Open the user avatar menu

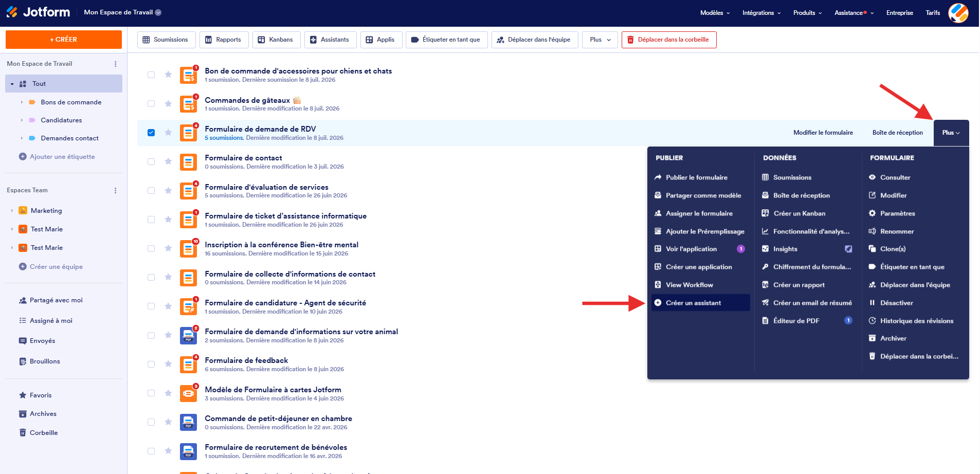(x=958, y=13)
